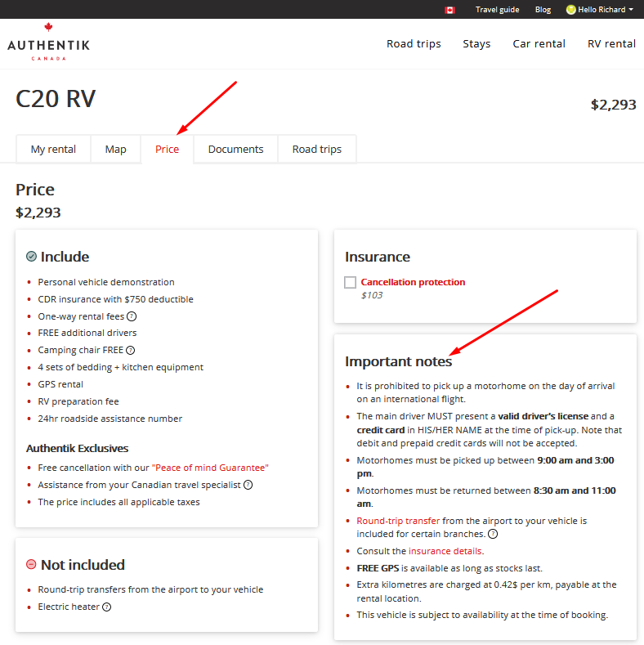This screenshot has height=645, width=644.
Task: Click the Important notes heading
Action: 398,361
